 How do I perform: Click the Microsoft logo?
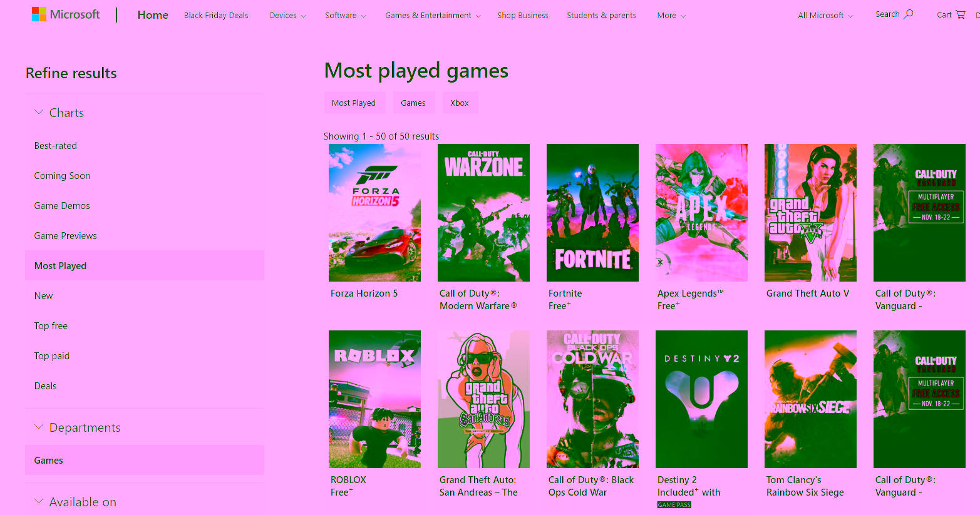(x=66, y=14)
